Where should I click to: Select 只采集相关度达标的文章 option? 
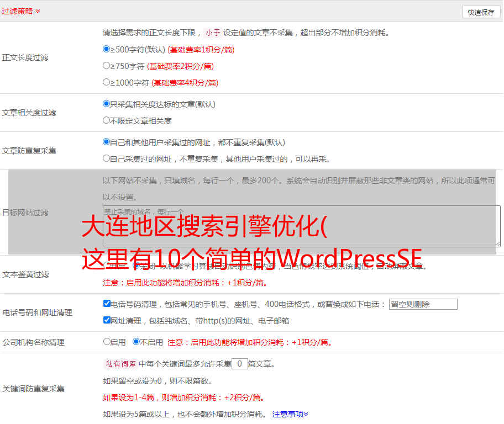coord(106,104)
